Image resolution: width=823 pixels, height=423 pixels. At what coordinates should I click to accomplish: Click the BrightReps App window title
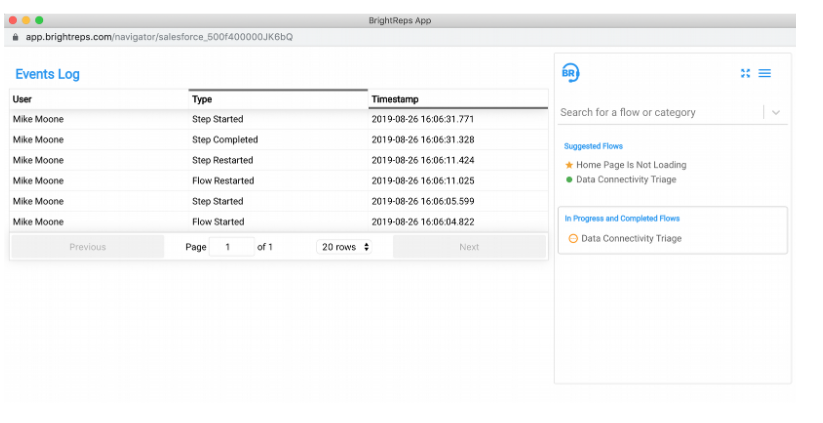point(400,20)
